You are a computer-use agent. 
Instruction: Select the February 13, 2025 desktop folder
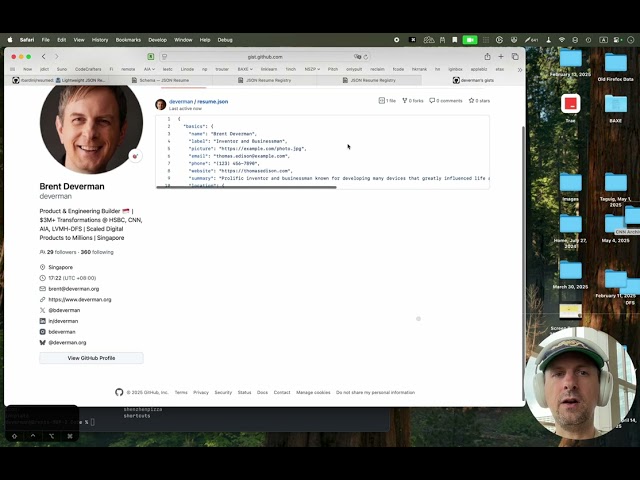(x=570, y=62)
